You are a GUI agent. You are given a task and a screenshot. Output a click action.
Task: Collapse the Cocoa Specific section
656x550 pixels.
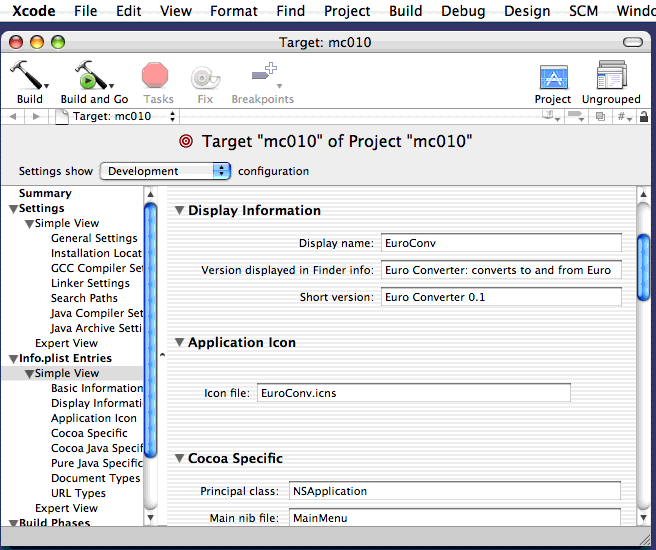click(x=180, y=459)
